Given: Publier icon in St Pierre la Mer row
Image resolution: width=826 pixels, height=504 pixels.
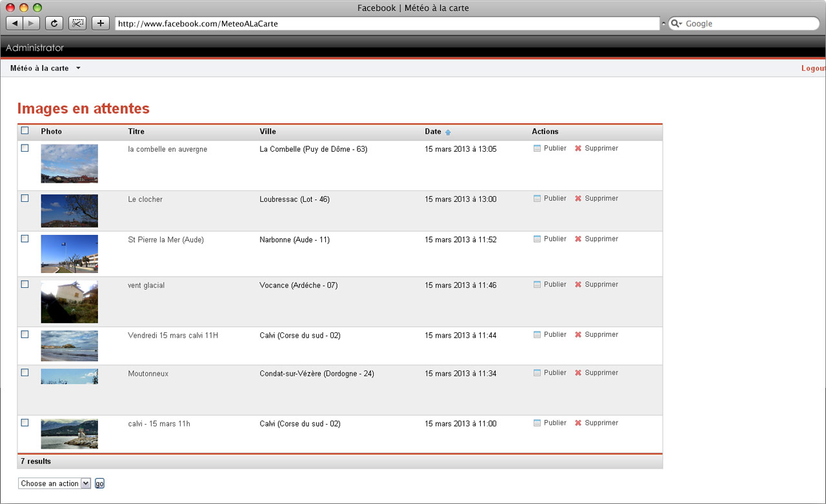Looking at the screenshot, I should tap(537, 239).
